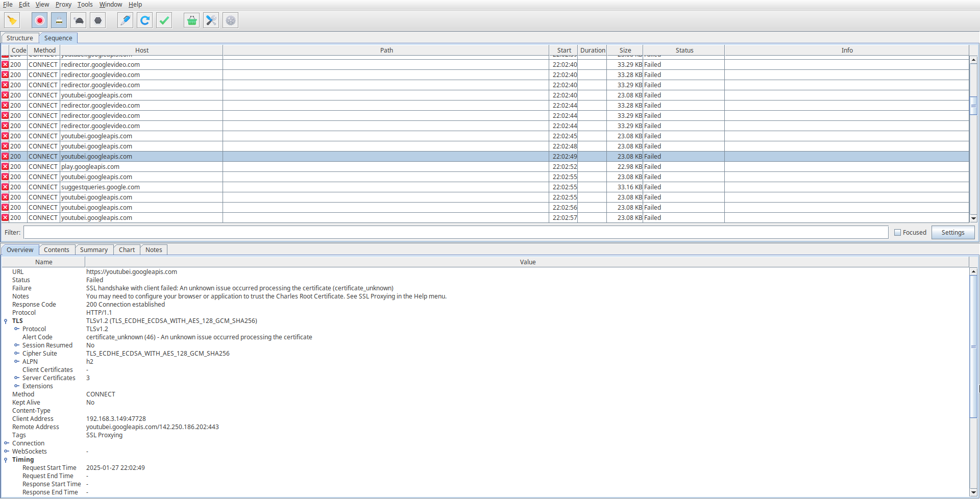This screenshot has width=980, height=499.
Task: Collapse the Timing section
Action: tap(6, 460)
